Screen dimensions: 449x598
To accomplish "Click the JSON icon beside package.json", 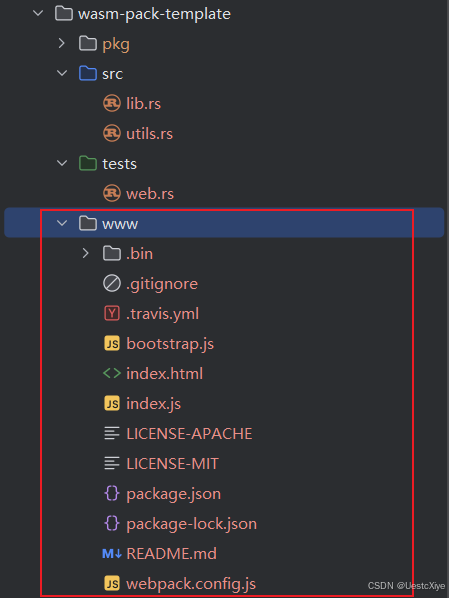I will click(112, 494).
